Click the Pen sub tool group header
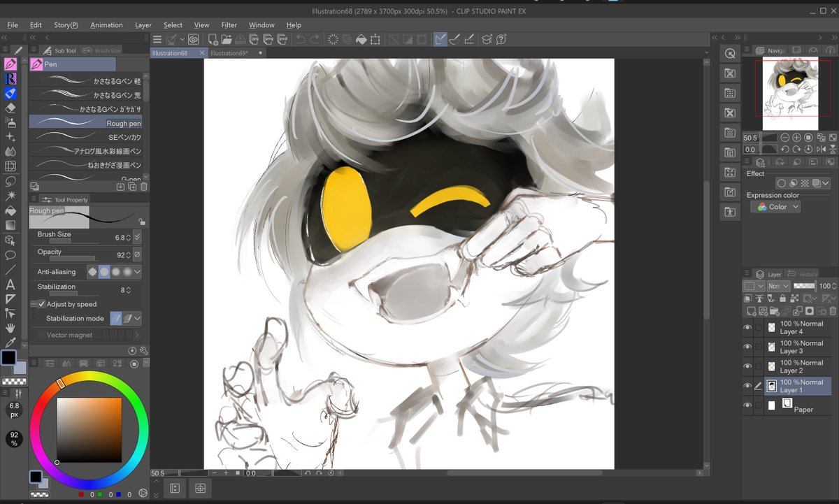The height and width of the screenshot is (504, 839). click(x=73, y=64)
